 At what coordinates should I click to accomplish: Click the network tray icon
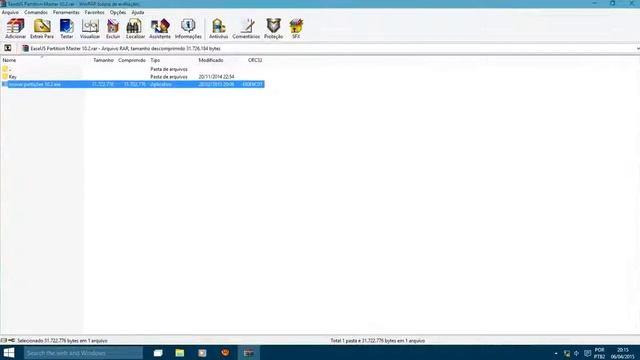click(x=567, y=353)
